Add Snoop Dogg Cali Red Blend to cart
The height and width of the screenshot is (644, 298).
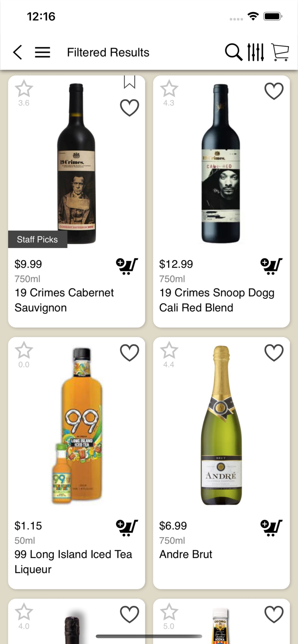tap(272, 266)
